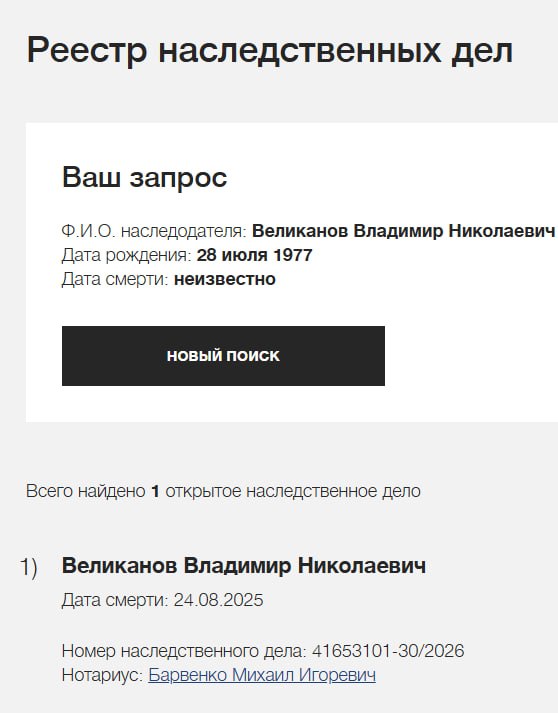The height and width of the screenshot is (713, 558).
Task: Select the «Ф.И.О. наследодателя» label
Action: click(x=154, y=231)
